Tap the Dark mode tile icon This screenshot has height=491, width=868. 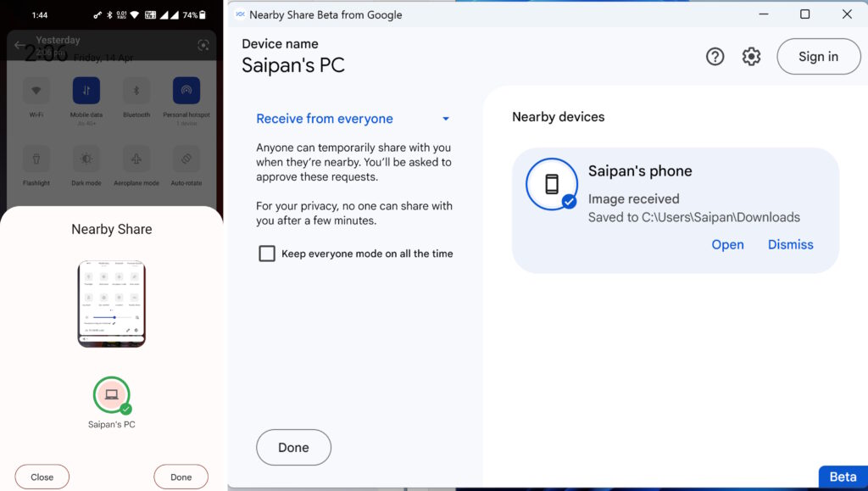pyautogui.click(x=86, y=159)
